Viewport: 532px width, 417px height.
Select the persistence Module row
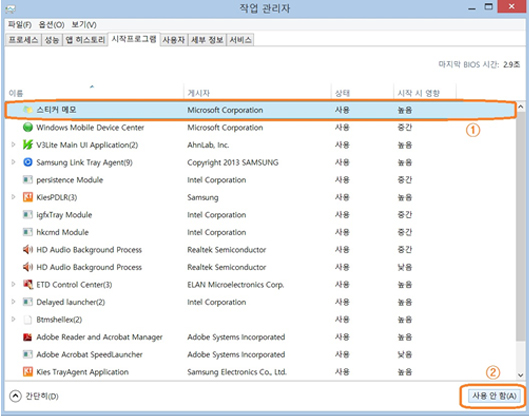[260, 179]
